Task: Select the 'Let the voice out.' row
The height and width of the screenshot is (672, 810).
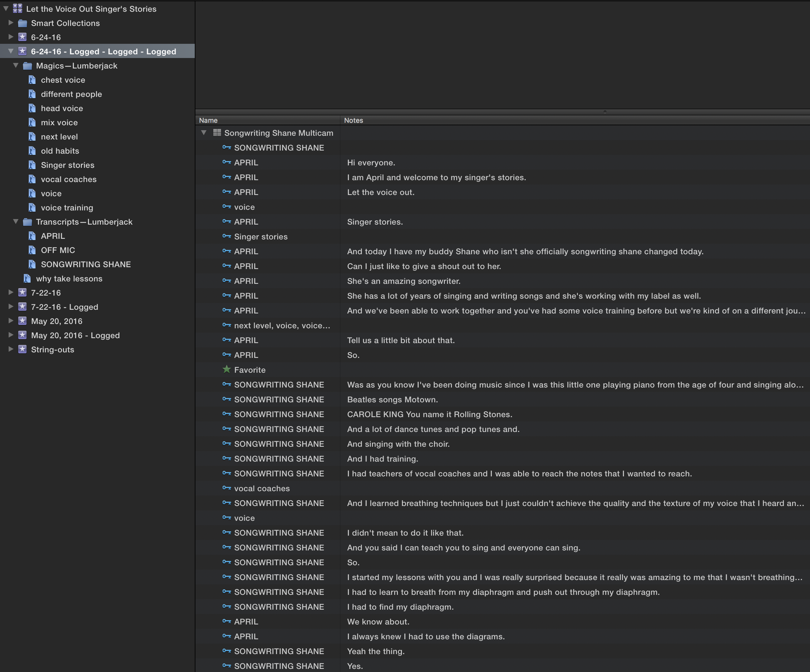Action: pyautogui.click(x=503, y=193)
